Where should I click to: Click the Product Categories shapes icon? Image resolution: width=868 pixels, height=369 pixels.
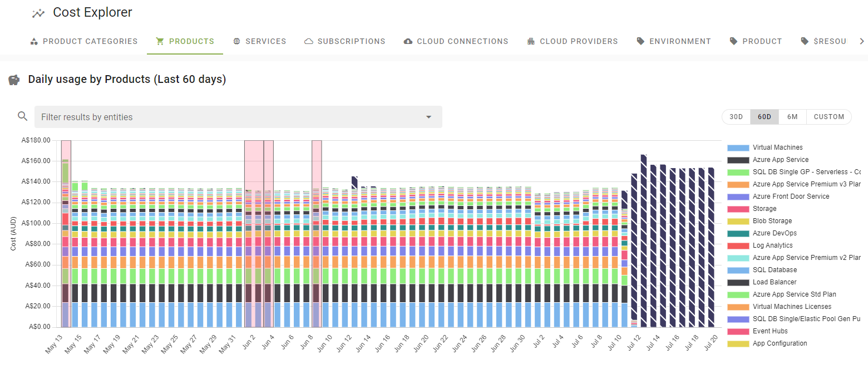coord(34,41)
